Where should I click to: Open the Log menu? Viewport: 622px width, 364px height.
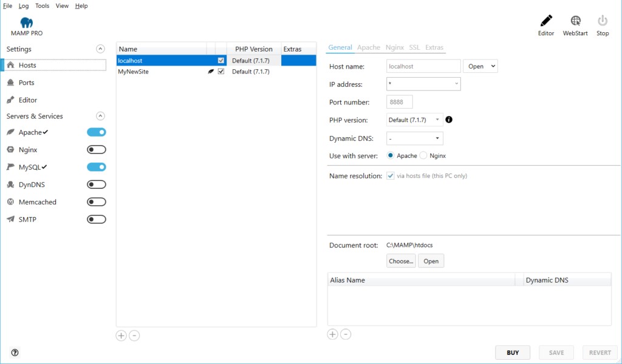tap(24, 6)
